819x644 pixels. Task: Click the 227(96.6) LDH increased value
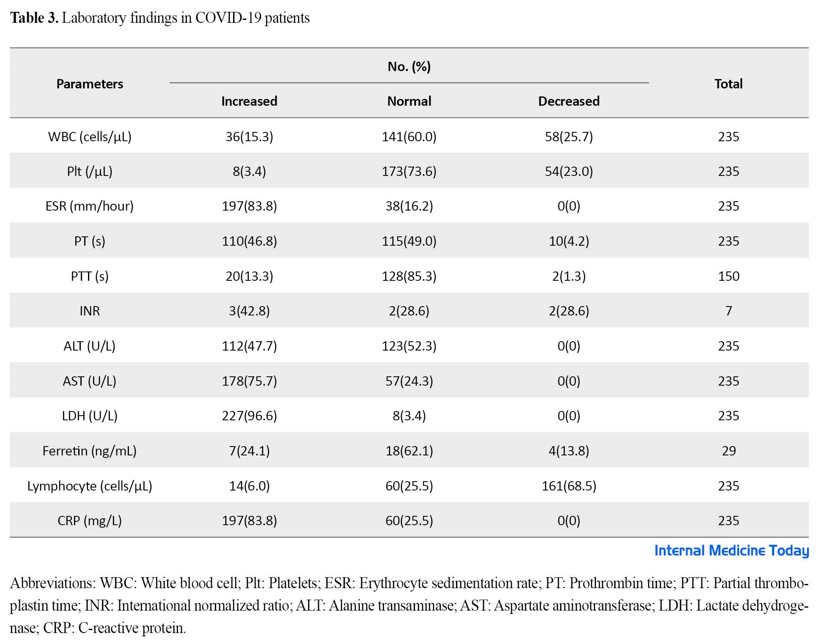tap(249, 416)
